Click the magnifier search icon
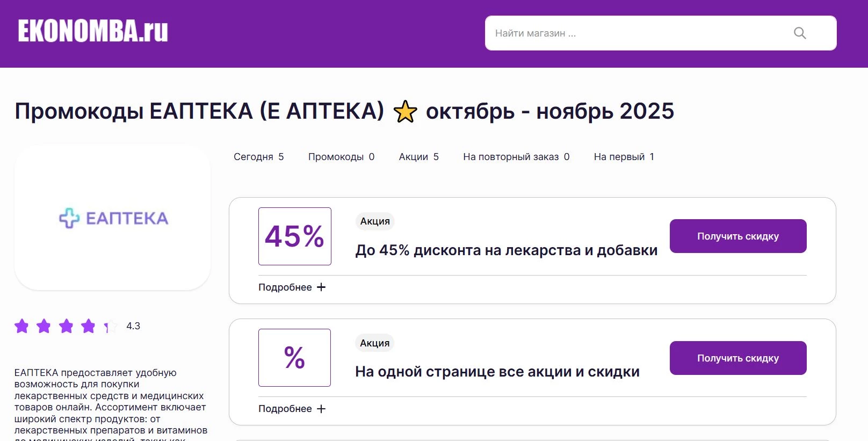This screenshot has width=868, height=441. (x=800, y=33)
